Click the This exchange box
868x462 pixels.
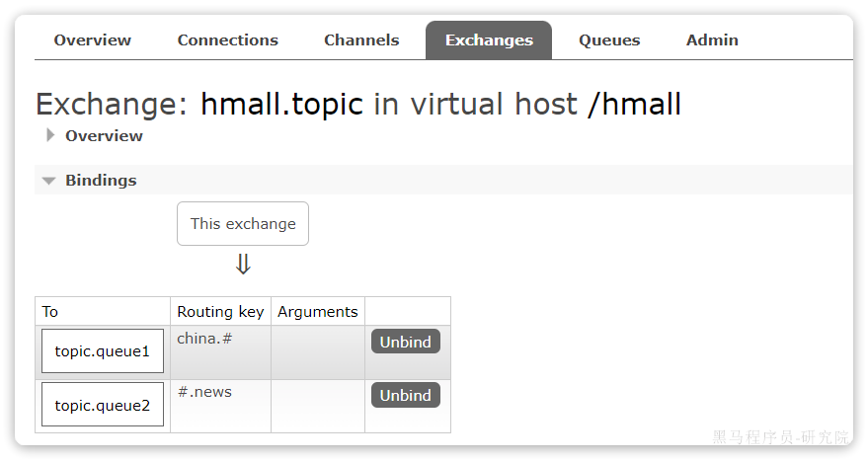point(243,224)
